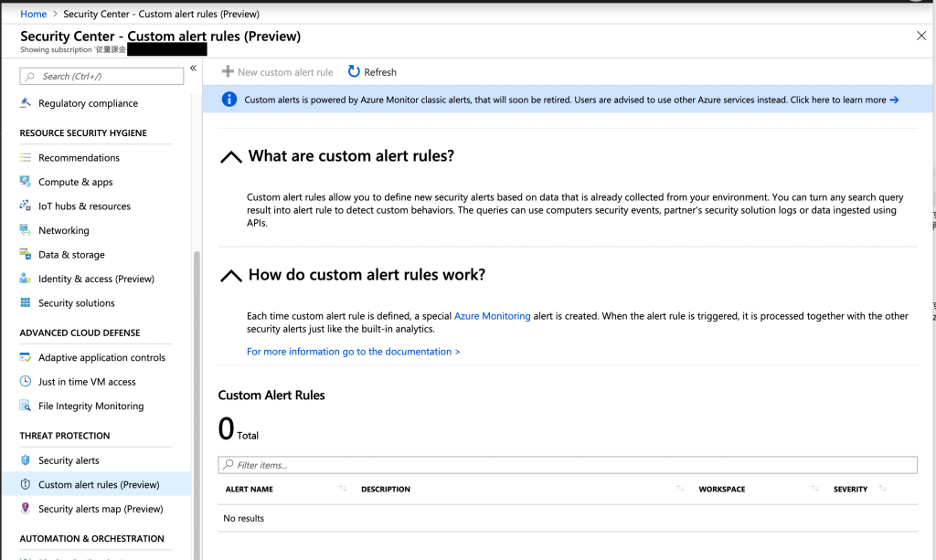Click the plus icon for new rule
Screen dimensions: 936x560
tap(228, 71)
